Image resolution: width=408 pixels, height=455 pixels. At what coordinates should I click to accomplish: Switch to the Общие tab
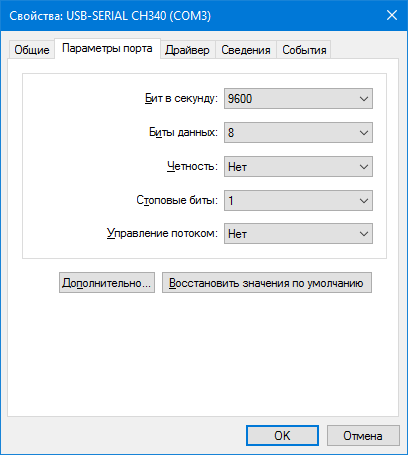pyautogui.click(x=32, y=50)
